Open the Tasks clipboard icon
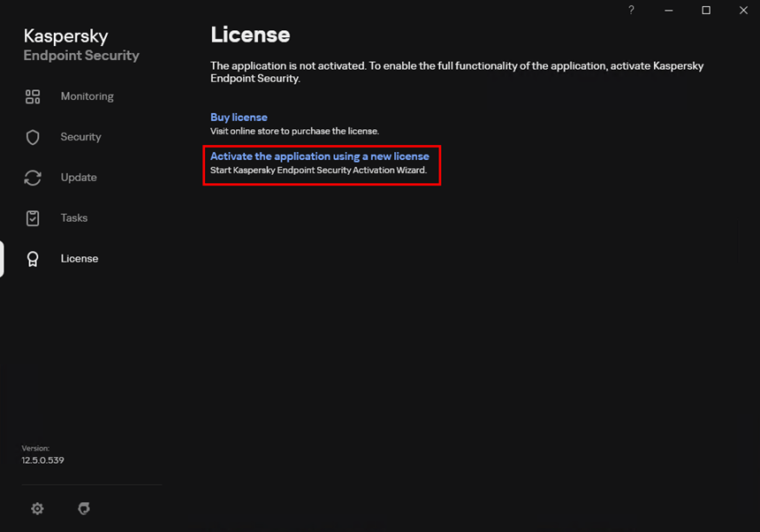 click(33, 218)
